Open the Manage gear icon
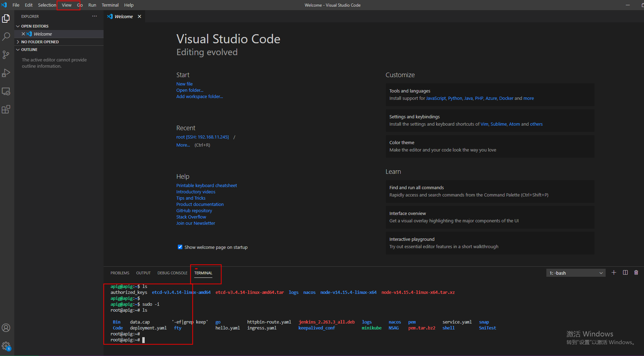This screenshot has width=644, height=356. [6, 346]
